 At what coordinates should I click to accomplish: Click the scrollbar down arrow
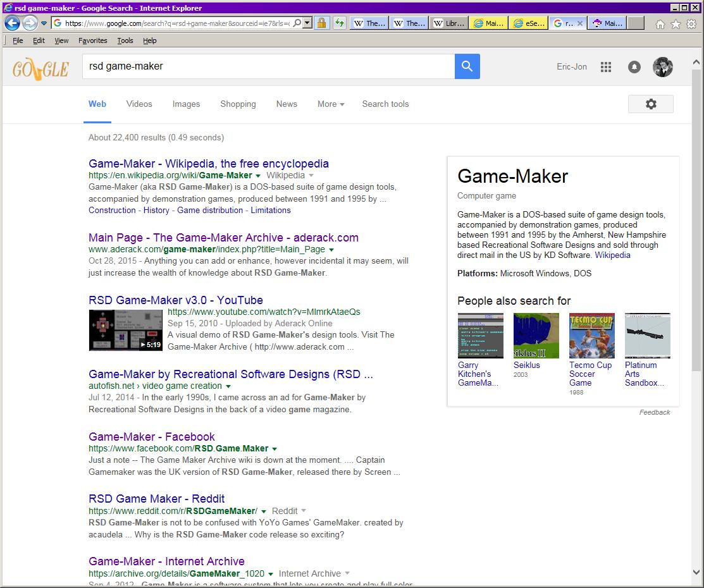696,572
